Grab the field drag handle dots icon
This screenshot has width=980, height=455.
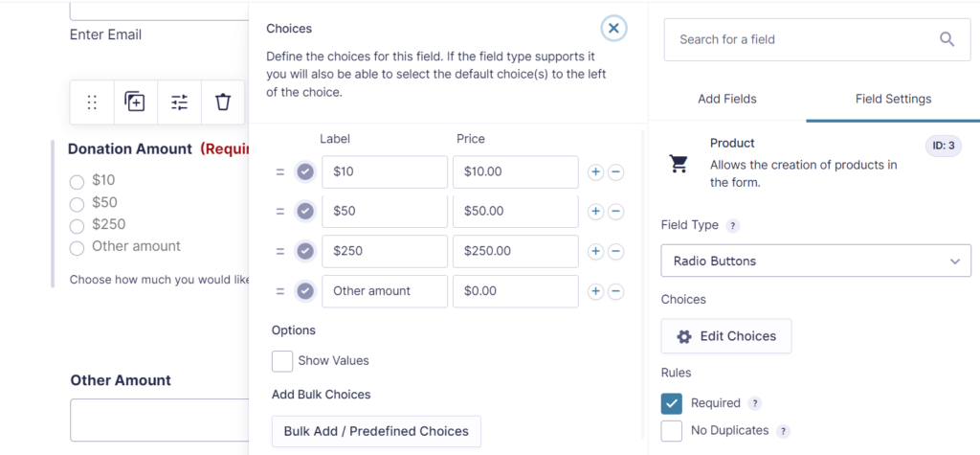point(92,102)
